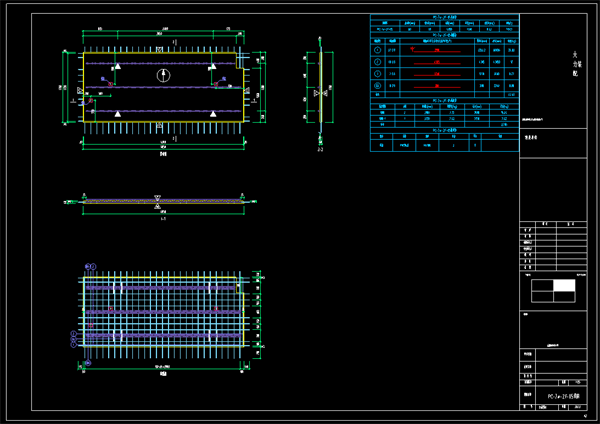Select the drawing number text PC-2#-2F-05
Viewport: 600px width, 424px height.
point(563,396)
